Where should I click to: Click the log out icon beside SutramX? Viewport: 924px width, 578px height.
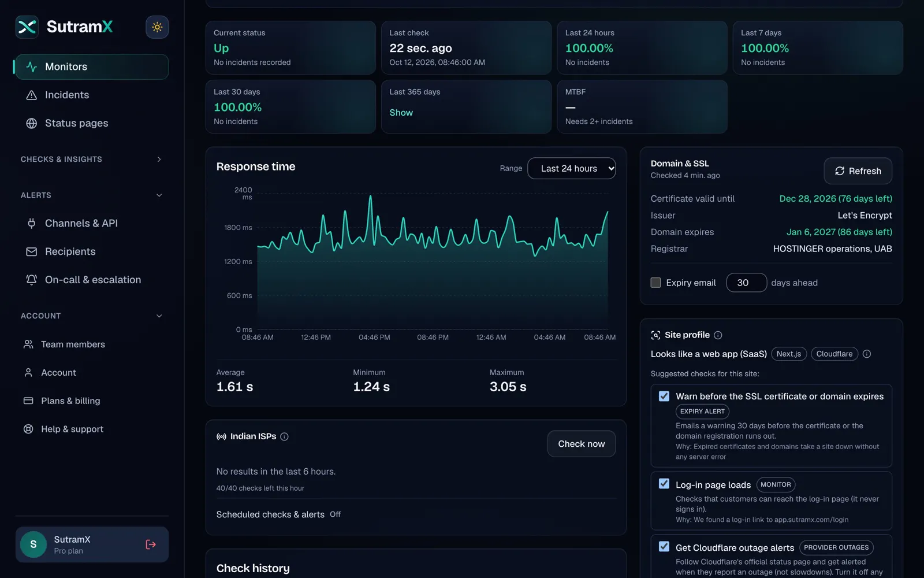[151, 544]
